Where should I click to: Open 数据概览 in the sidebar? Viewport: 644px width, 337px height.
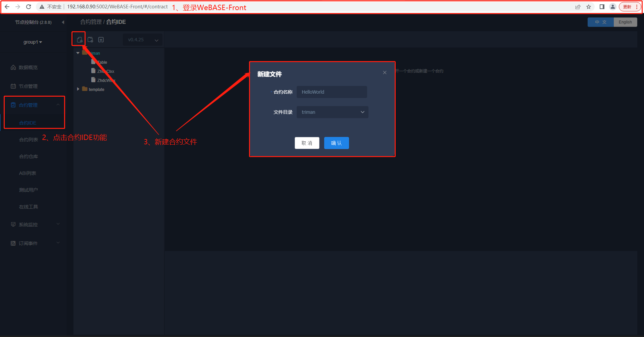coord(28,67)
